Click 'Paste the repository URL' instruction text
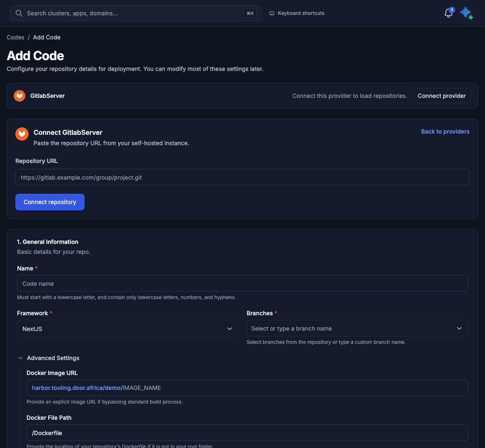Image resolution: width=485 pixels, height=448 pixels. click(x=112, y=143)
